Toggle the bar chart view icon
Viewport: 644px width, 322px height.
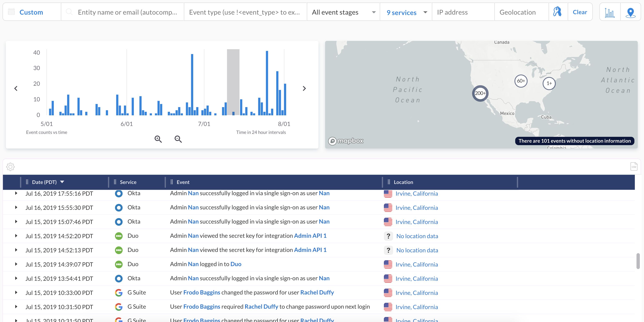610,12
